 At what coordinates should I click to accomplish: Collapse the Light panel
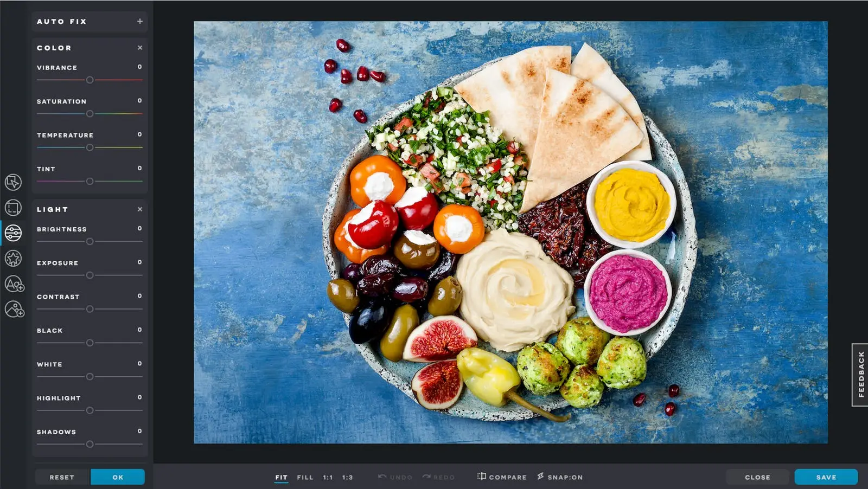point(139,209)
